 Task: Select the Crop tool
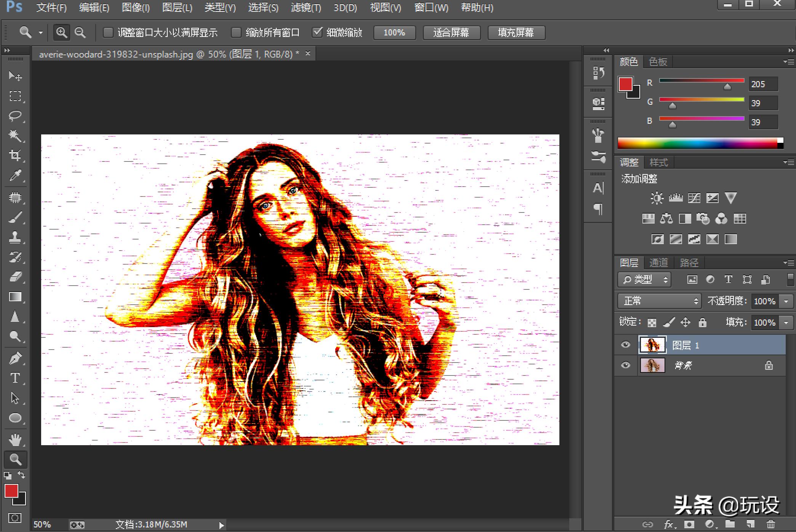coord(15,155)
